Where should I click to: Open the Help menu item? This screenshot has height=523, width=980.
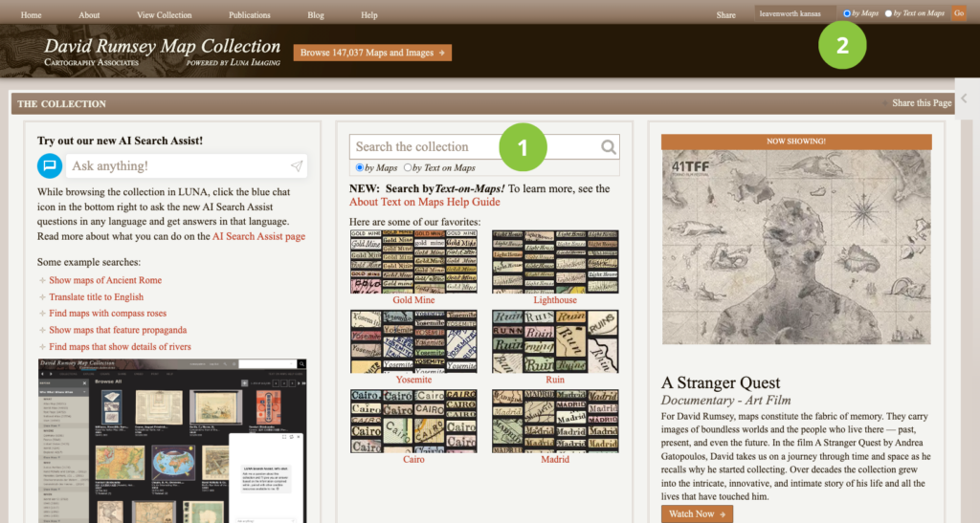pyautogui.click(x=369, y=15)
